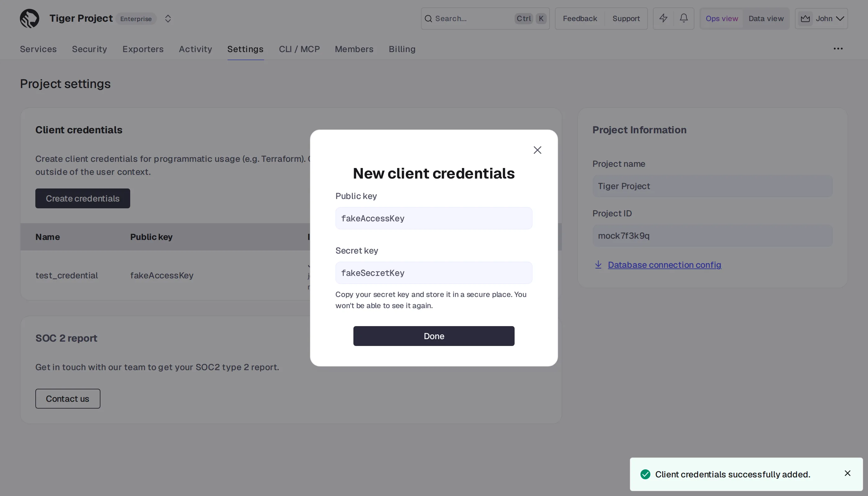The image size is (868, 496).
Task: Click the Secret key field in dialog
Action: pos(434,273)
